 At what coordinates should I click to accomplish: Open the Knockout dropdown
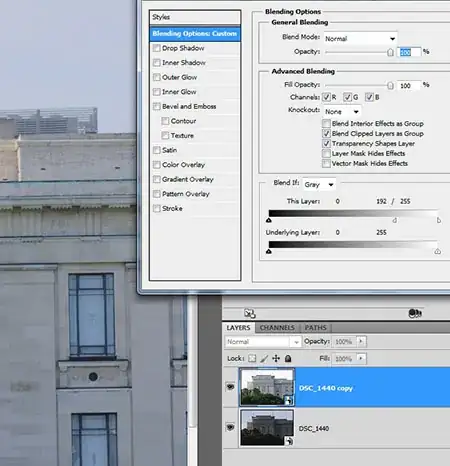pyautogui.click(x=342, y=112)
